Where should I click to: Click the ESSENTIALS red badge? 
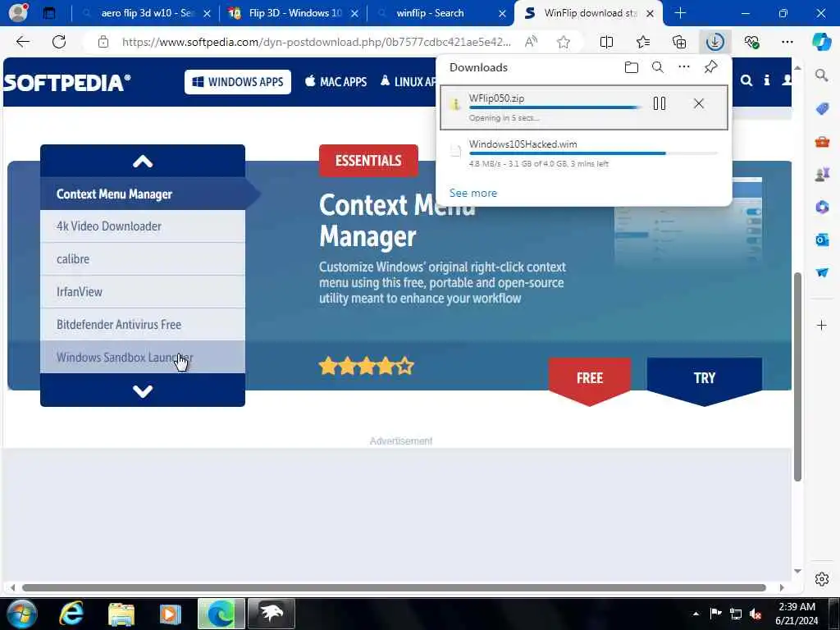tap(368, 160)
